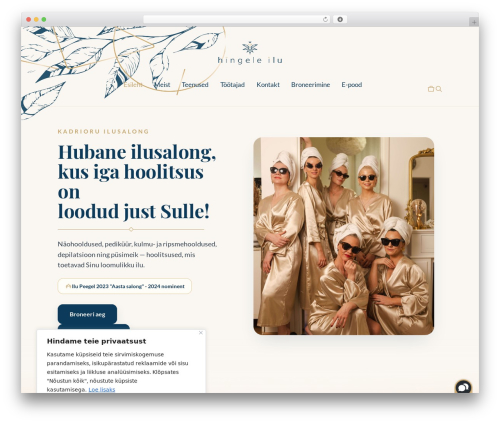The width and height of the screenshot is (500, 423).
Task: Click the salon team photo
Action: [x=344, y=236]
